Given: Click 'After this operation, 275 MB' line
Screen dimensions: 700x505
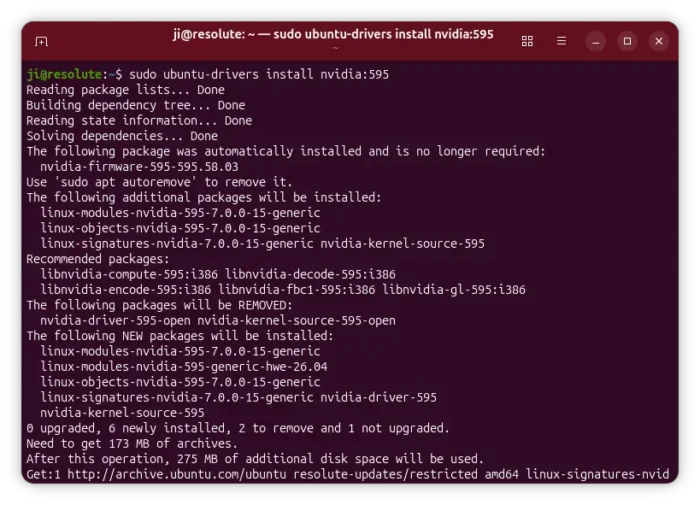Looking at the screenshot, I should 255,459.
